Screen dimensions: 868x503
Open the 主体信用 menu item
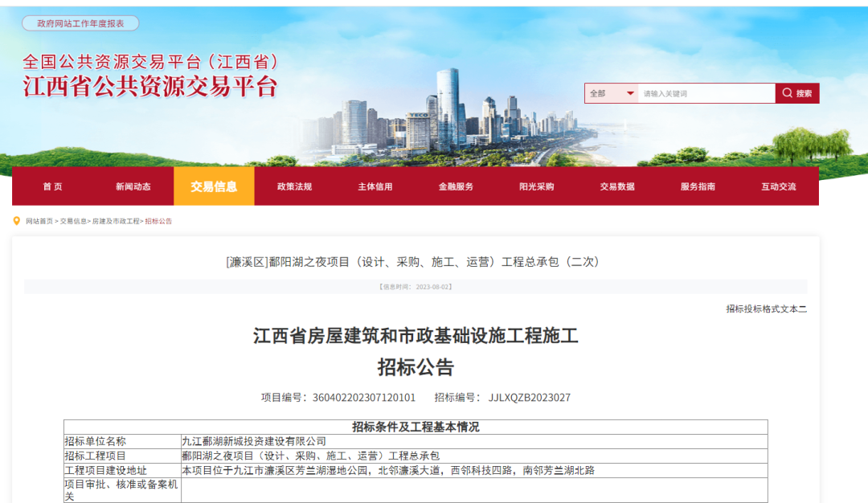(375, 186)
